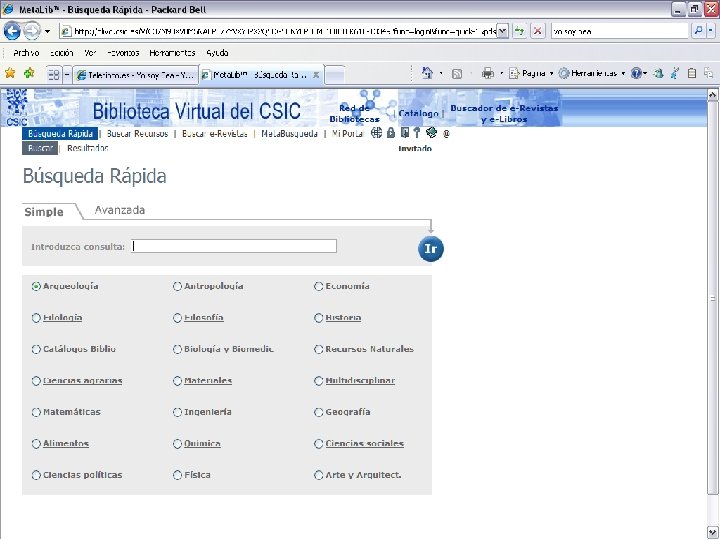The width and height of the screenshot is (720, 540).
Task: Select the Matemáticas radio button
Action: (x=36, y=412)
